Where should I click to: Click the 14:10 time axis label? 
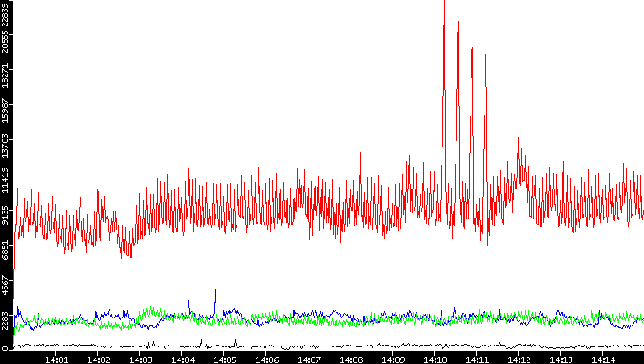(x=434, y=360)
